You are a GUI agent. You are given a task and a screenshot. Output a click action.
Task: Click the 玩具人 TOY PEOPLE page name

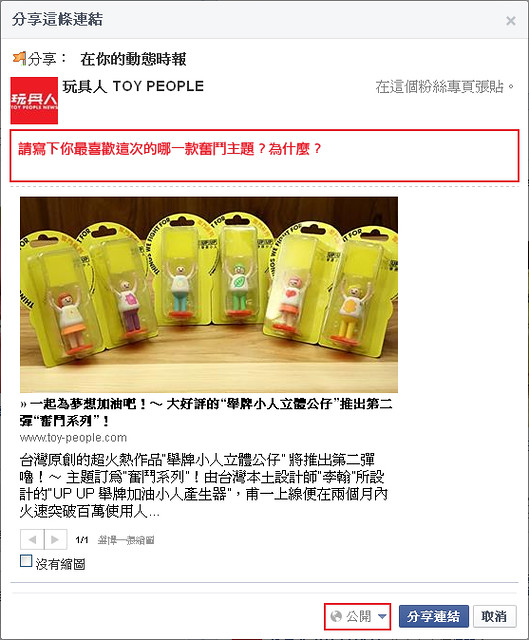(x=133, y=87)
